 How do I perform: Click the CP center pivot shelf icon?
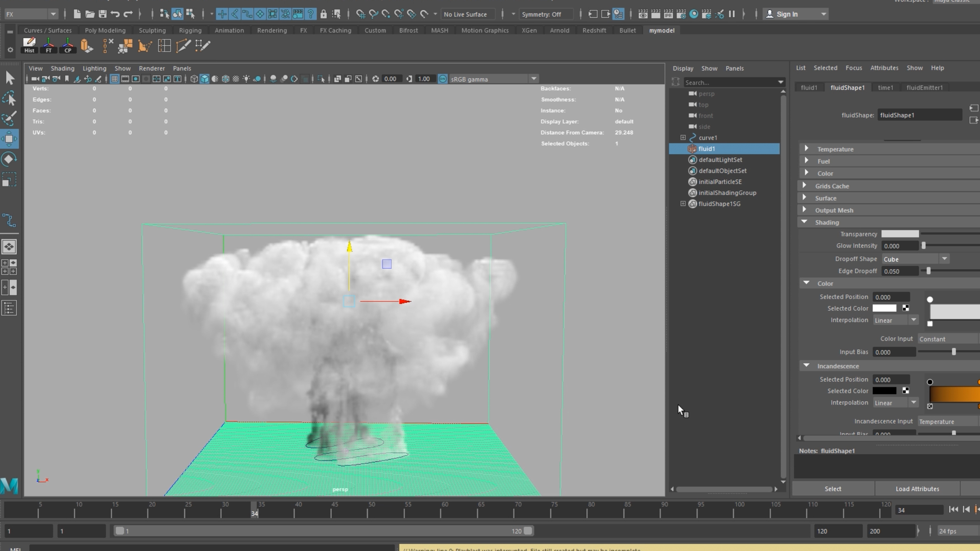coord(67,45)
